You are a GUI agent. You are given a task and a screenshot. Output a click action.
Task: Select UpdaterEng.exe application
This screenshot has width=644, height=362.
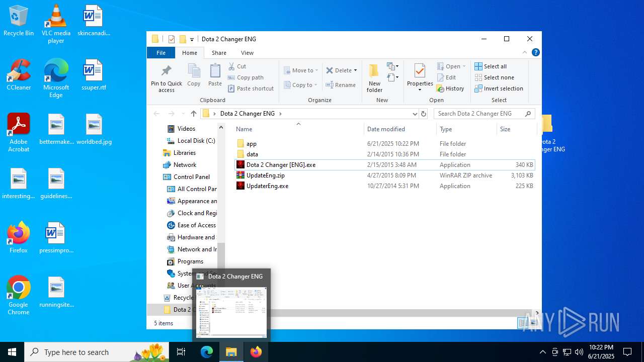pos(385,186)
